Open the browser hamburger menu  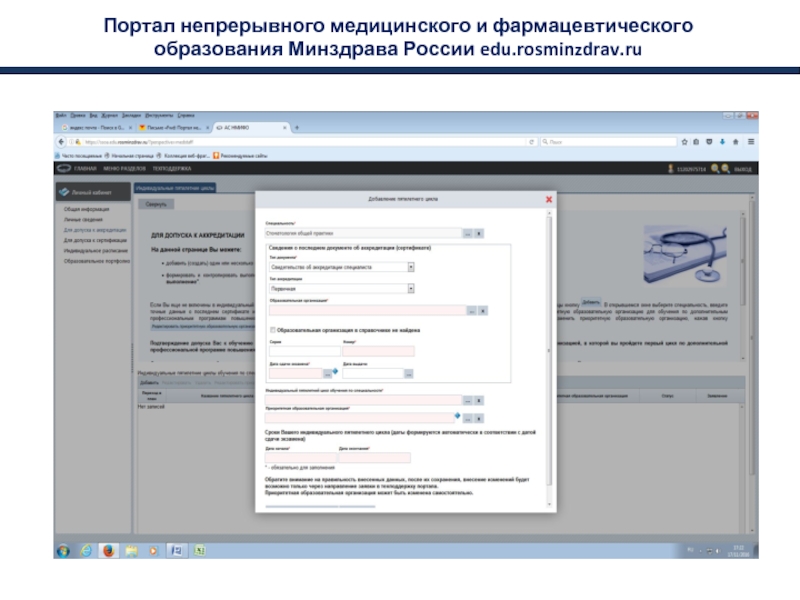click(751, 142)
